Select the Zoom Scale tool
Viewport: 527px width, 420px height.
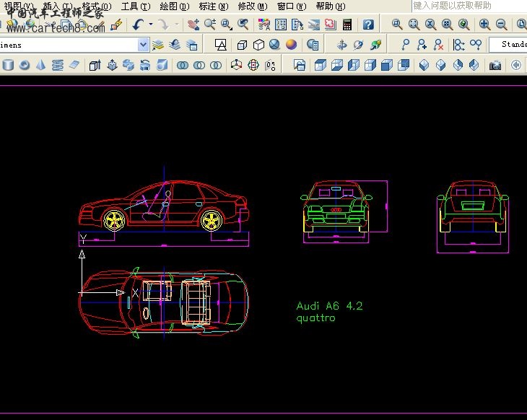coord(430,25)
